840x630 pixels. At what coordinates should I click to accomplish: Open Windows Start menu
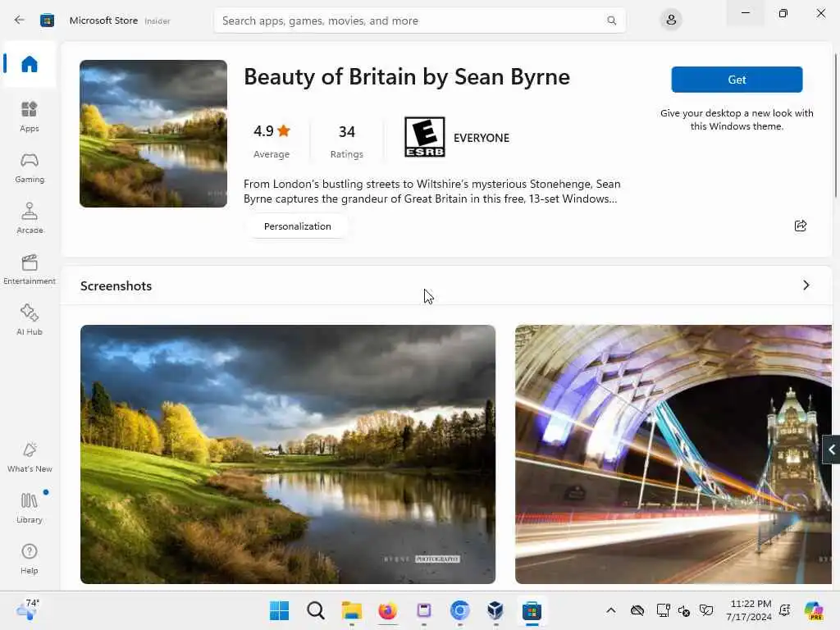[279, 610]
